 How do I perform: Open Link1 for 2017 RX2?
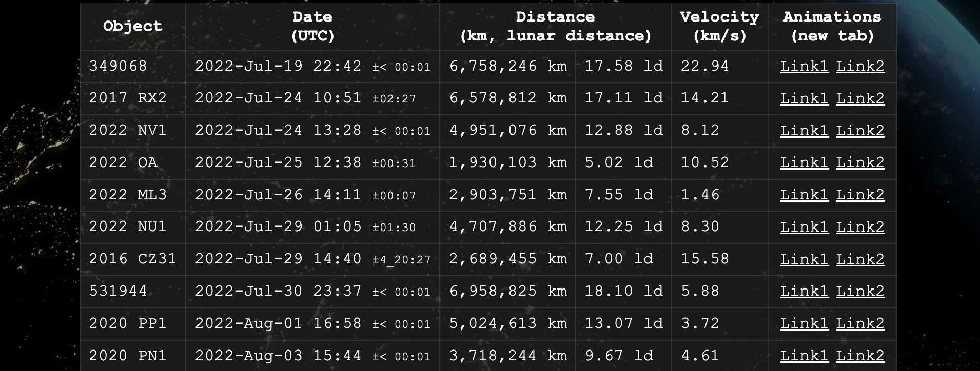804,98
